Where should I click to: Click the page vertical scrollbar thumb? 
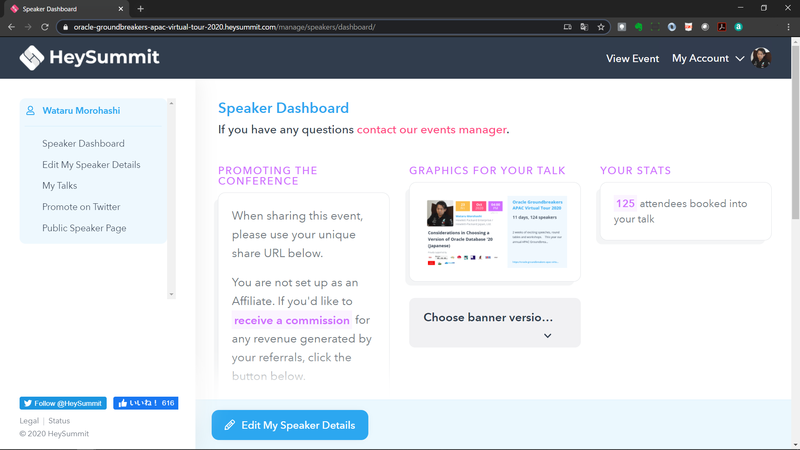point(795,133)
